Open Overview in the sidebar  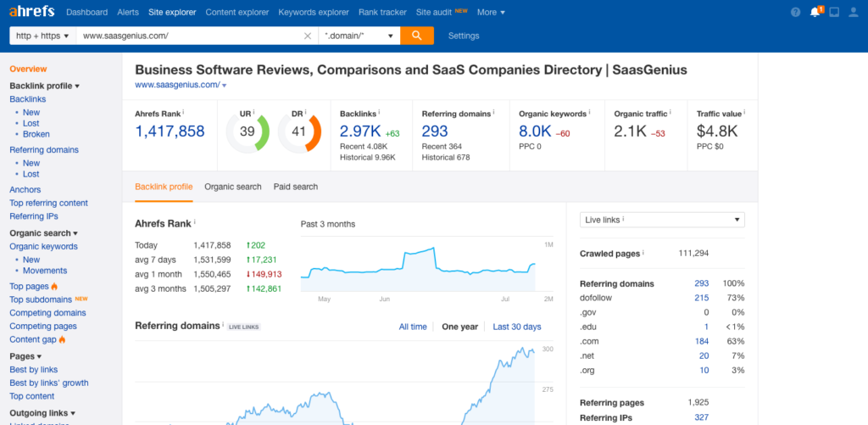click(x=28, y=70)
